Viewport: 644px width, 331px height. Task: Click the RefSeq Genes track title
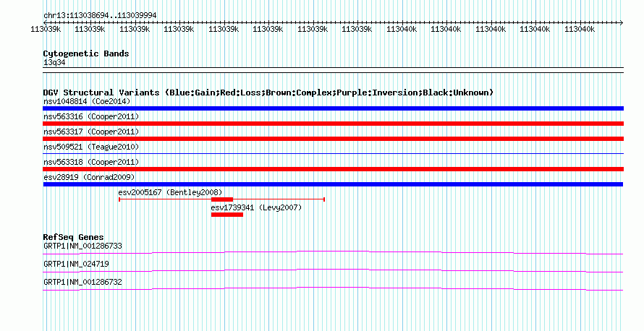click(73, 237)
